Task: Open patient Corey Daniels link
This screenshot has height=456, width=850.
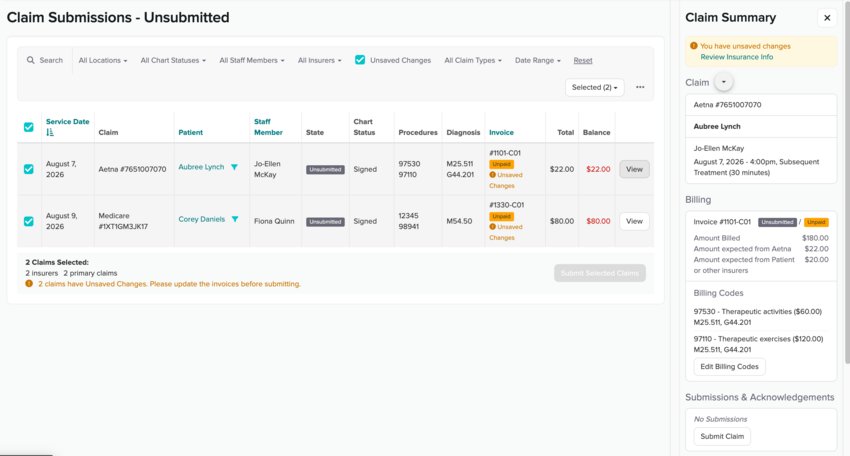Action: coord(202,219)
